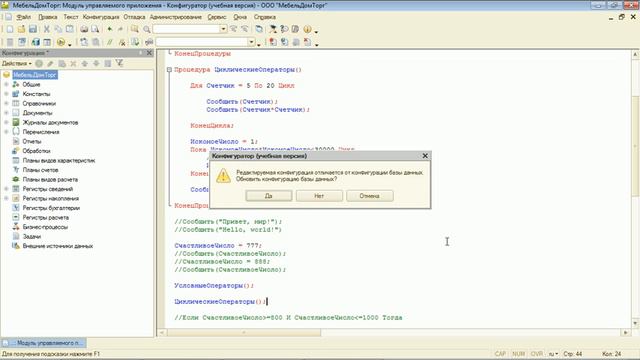Viewport: 640px width, 360px height.
Task: Expand the Справочники tree node
Action: tap(6, 104)
